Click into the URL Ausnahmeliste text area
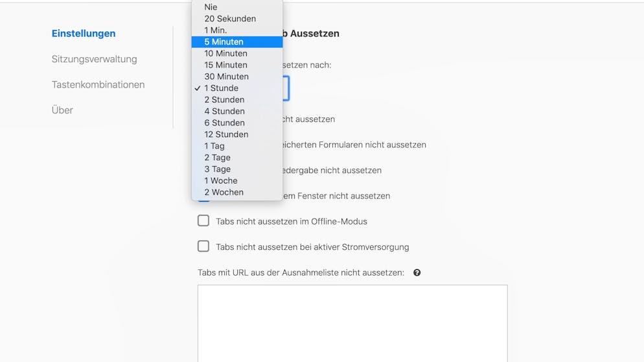644x362 pixels. [x=352, y=323]
